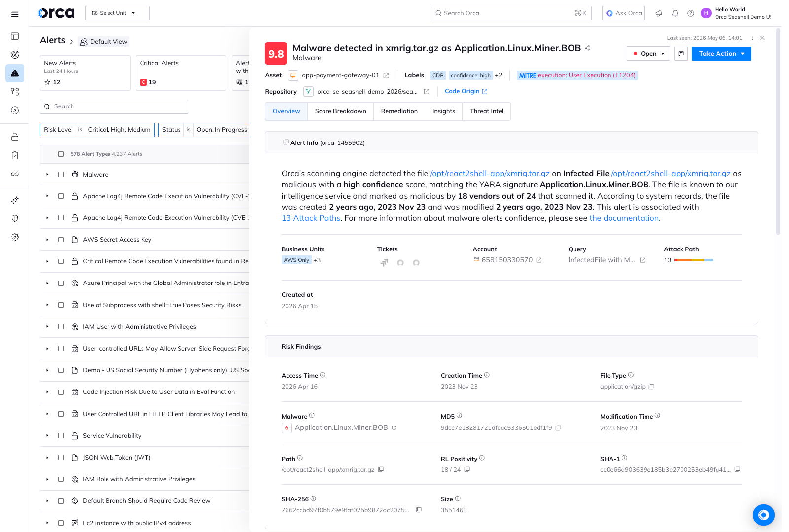Check the AWS Secret Access Key checkbox
The width and height of the screenshot is (789, 532).
click(x=61, y=240)
